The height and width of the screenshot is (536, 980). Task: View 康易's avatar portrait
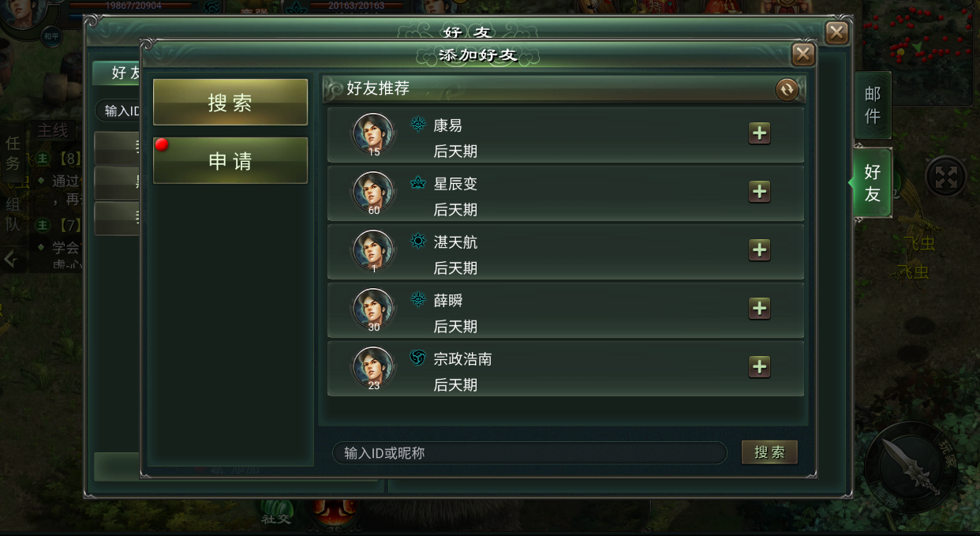click(x=373, y=134)
